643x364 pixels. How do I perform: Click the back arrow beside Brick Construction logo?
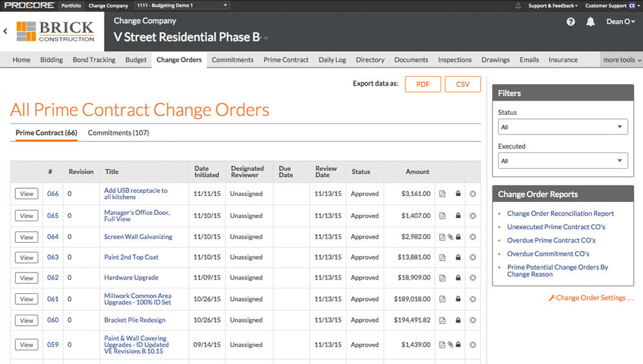pyautogui.click(x=6, y=30)
